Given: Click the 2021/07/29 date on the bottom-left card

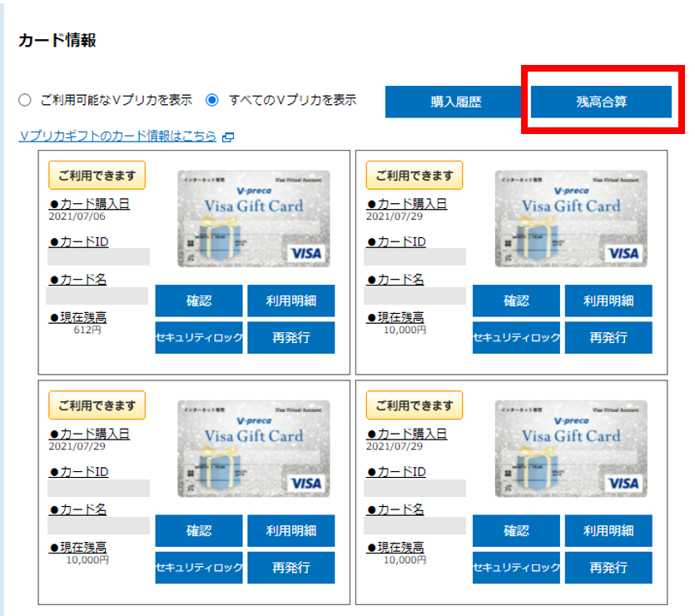Looking at the screenshot, I should point(77,446).
